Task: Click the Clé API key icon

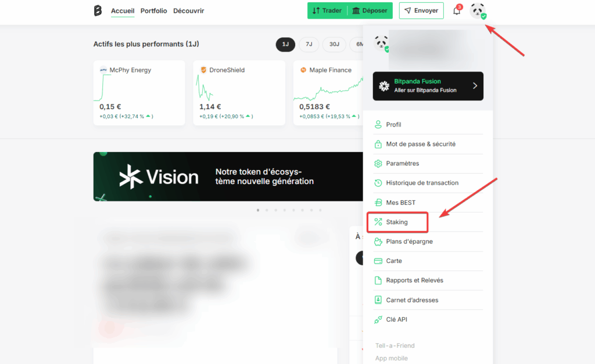Action: pyautogui.click(x=378, y=320)
